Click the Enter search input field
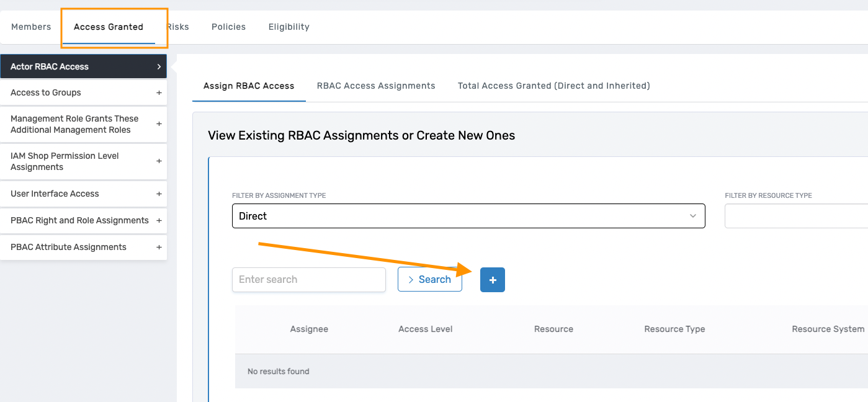This screenshot has height=402, width=868. (x=309, y=280)
